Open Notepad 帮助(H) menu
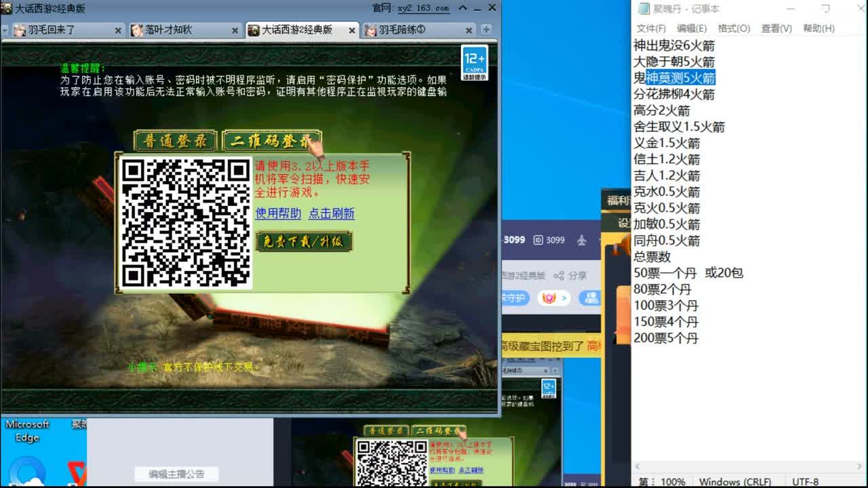This screenshot has height=488, width=868. pos(818,28)
